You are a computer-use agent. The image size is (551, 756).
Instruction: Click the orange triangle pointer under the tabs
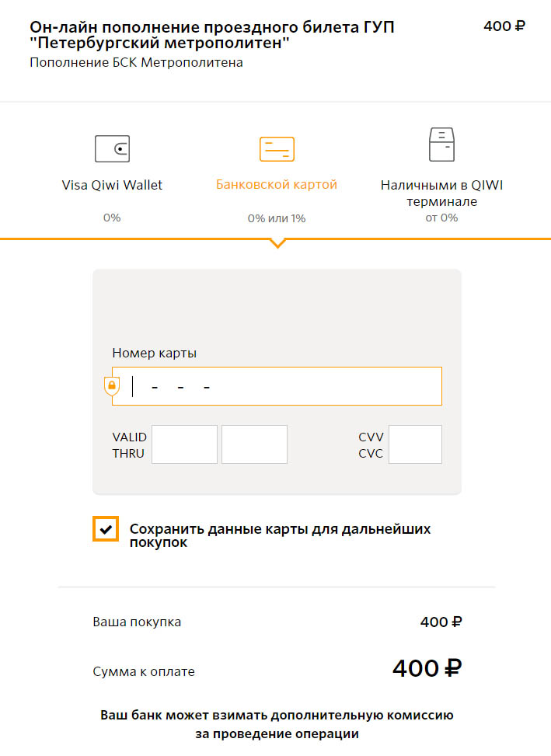point(277,243)
